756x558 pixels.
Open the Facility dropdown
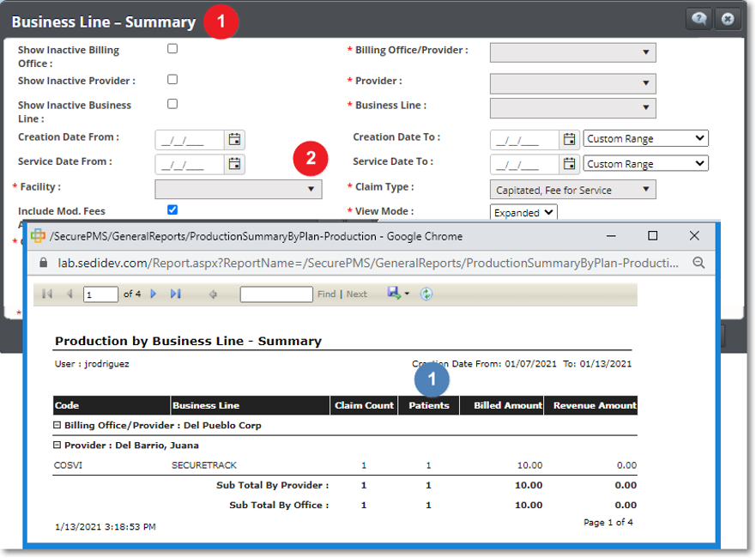[239, 189]
